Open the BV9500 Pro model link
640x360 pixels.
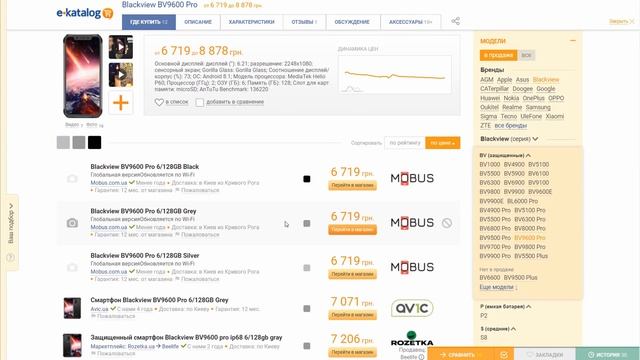[x=495, y=238]
